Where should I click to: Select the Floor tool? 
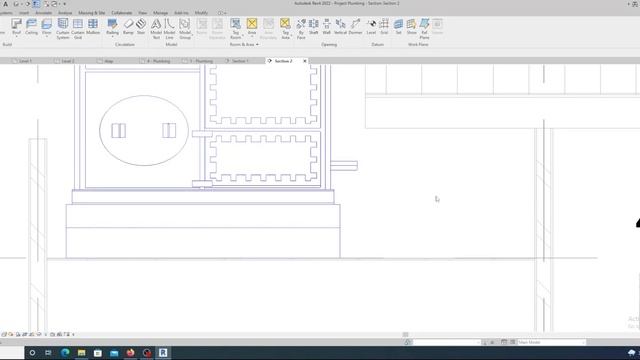pyautogui.click(x=47, y=28)
